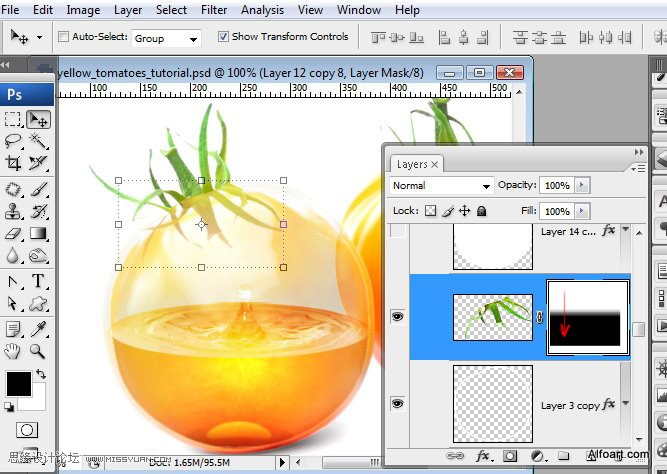667x474 pixels.
Task: Choose the Magic Wand tool
Action: click(x=38, y=142)
